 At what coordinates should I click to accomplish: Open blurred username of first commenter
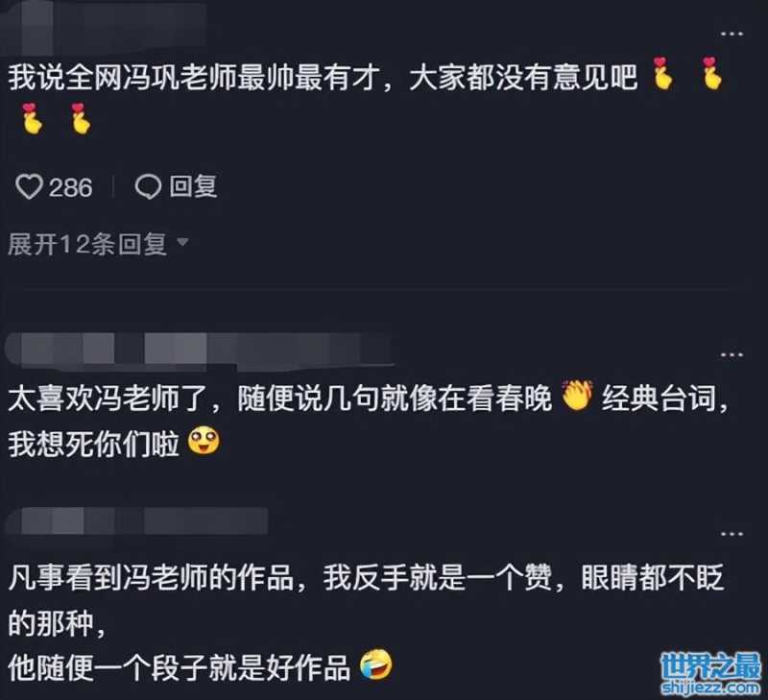pyautogui.click(x=106, y=27)
